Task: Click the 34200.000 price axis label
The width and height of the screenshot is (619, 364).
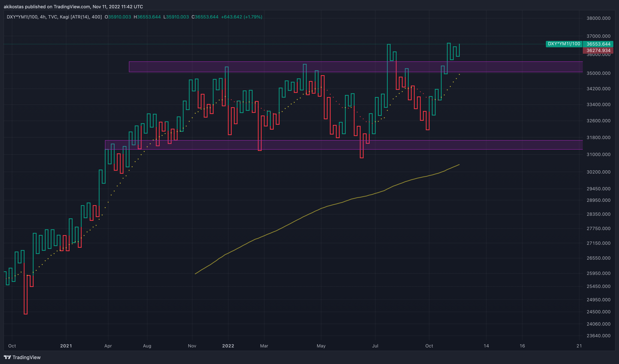Action: pos(598,89)
